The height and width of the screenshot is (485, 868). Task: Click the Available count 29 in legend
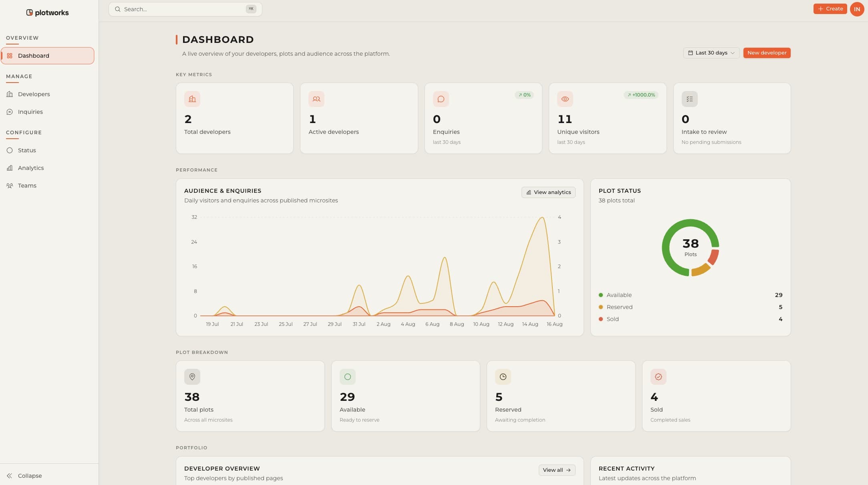click(x=778, y=295)
